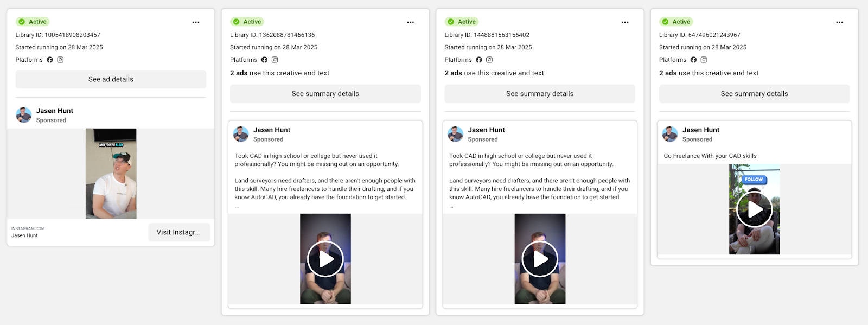Click Instagram platform icon on third card

point(489,60)
